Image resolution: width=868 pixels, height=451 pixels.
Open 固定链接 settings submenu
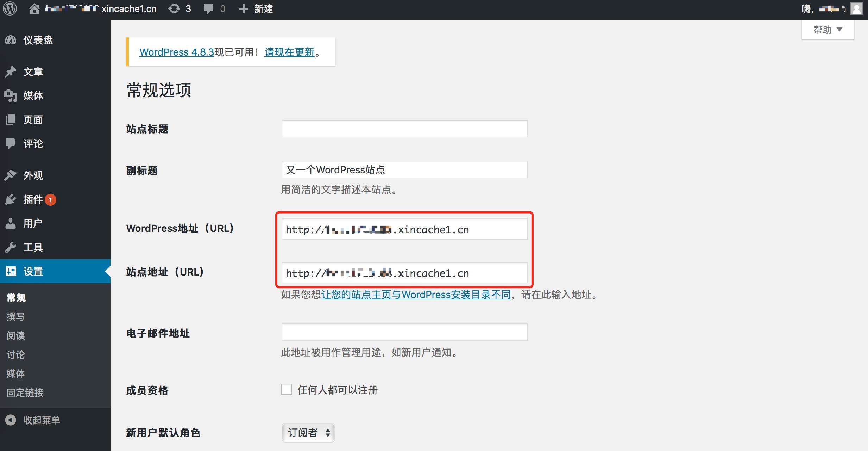click(25, 393)
